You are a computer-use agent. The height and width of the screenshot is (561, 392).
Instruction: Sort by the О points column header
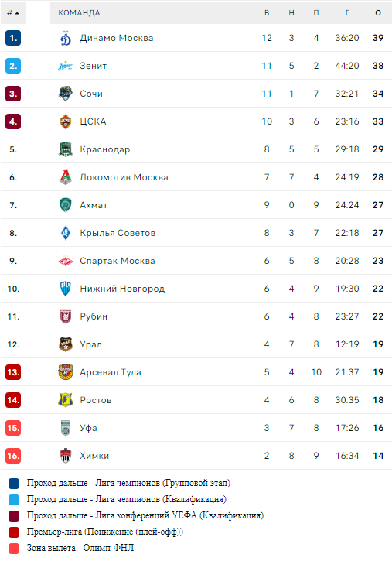[378, 13]
